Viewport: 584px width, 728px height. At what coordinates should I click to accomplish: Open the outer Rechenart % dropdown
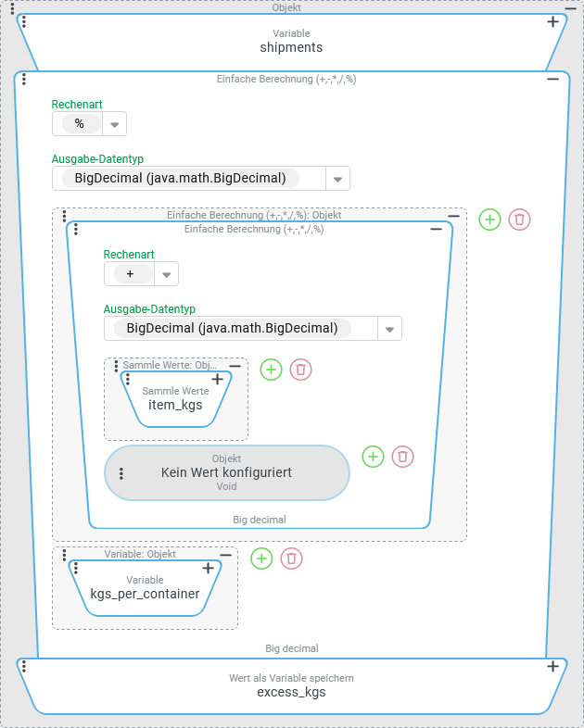[114, 124]
